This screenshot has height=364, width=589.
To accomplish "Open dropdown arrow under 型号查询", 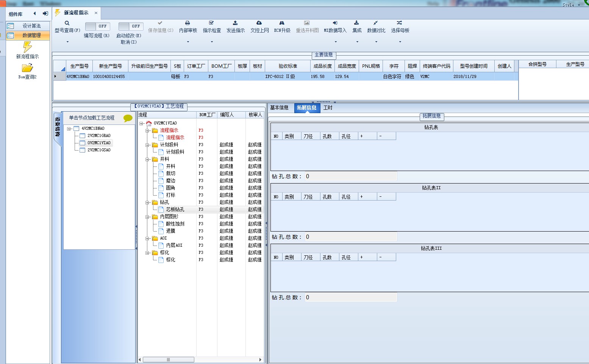I will [67, 42].
